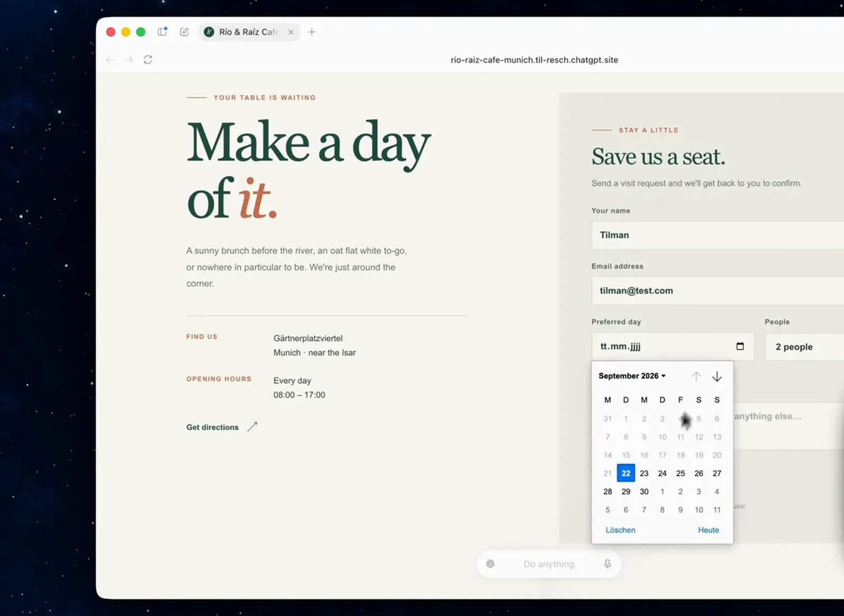This screenshot has height=616, width=844.
Task: Expand the September 2026 month dropdown
Action: coord(632,376)
